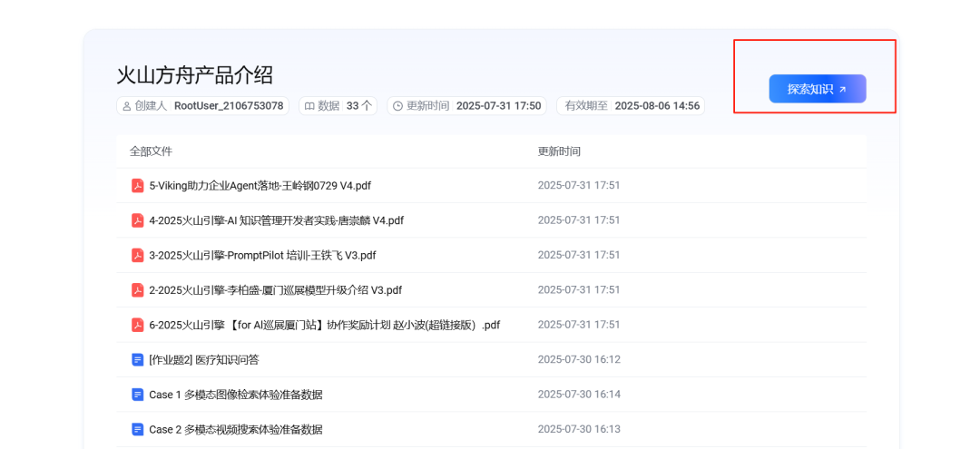Open 6-2025火山引擎 协作奖励计划 赵小波 pdf

click(x=324, y=325)
